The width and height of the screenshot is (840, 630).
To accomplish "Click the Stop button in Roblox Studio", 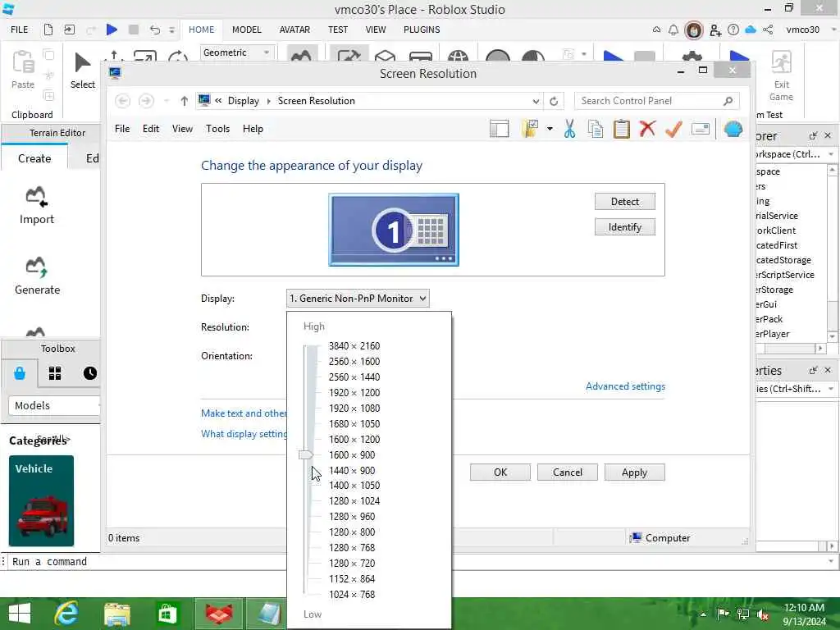I will coord(134,30).
